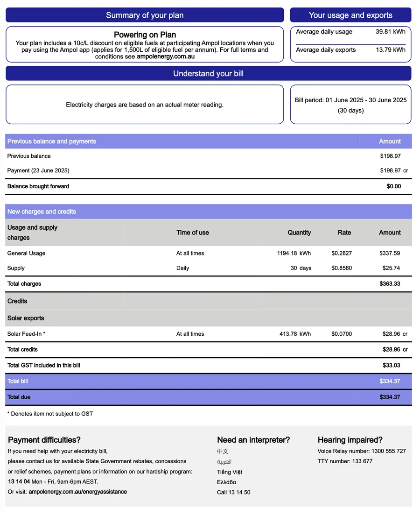Select the 'Total credits' label
Screen dimensions: 420x516
(22, 349)
